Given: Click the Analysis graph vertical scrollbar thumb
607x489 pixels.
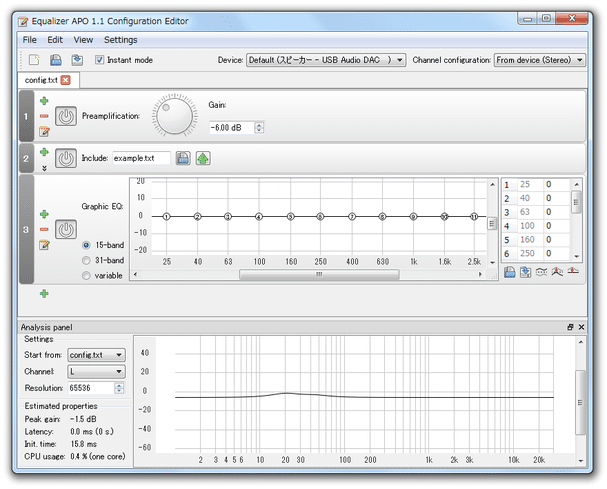Looking at the screenshot, I should pos(580,403).
